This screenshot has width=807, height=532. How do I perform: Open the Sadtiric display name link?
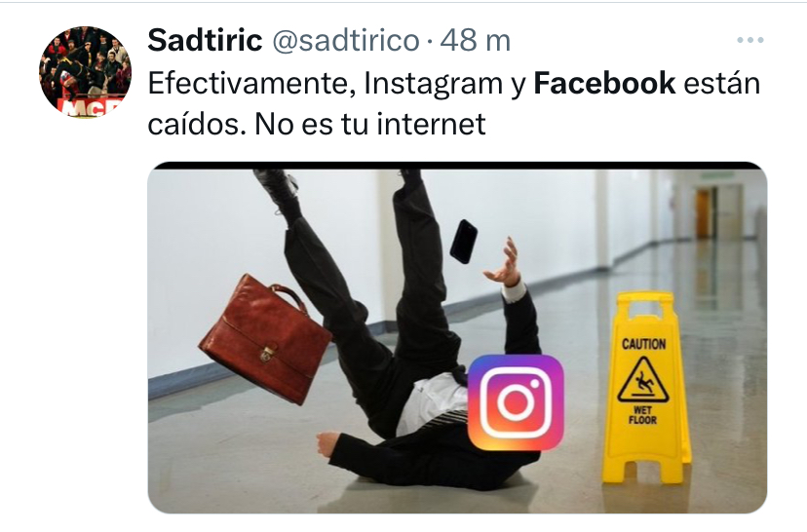click(x=205, y=40)
